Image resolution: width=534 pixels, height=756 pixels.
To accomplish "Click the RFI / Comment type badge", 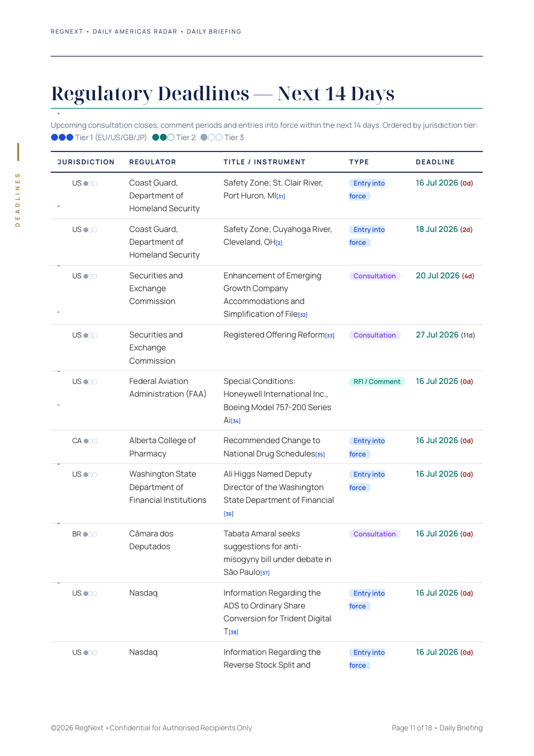I will [377, 381].
